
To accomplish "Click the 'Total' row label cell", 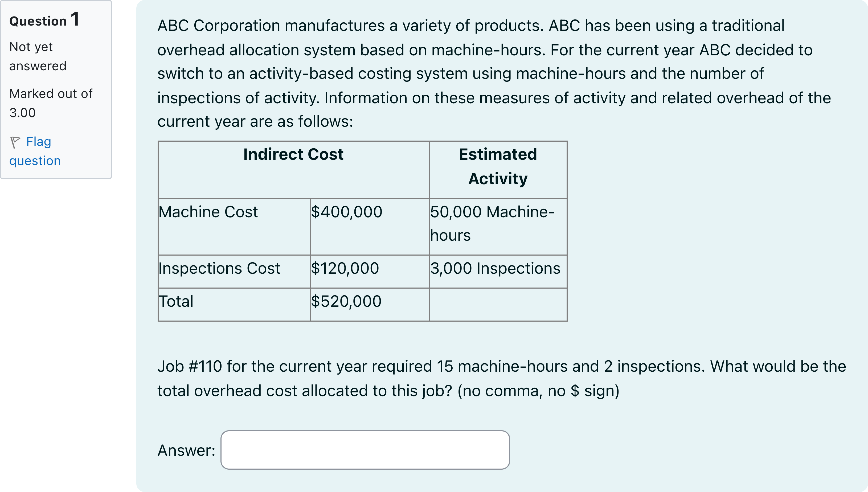I will pos(176,301).
